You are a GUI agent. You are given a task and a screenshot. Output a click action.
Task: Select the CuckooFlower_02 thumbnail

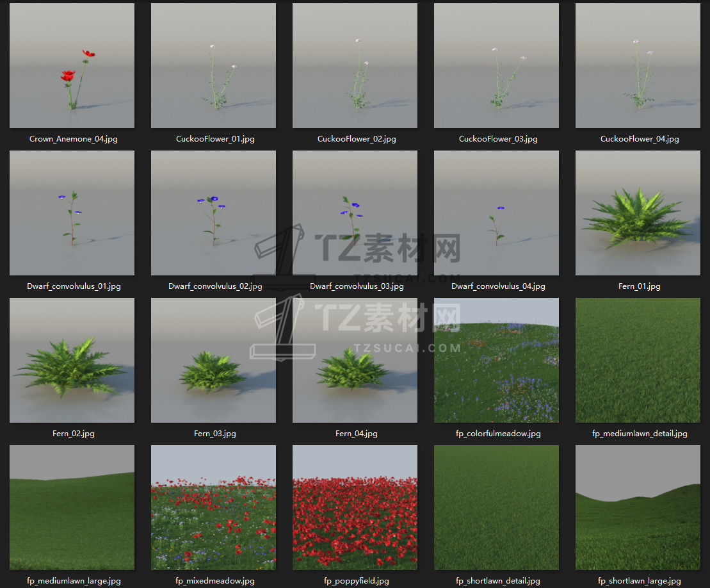[355, 66]
